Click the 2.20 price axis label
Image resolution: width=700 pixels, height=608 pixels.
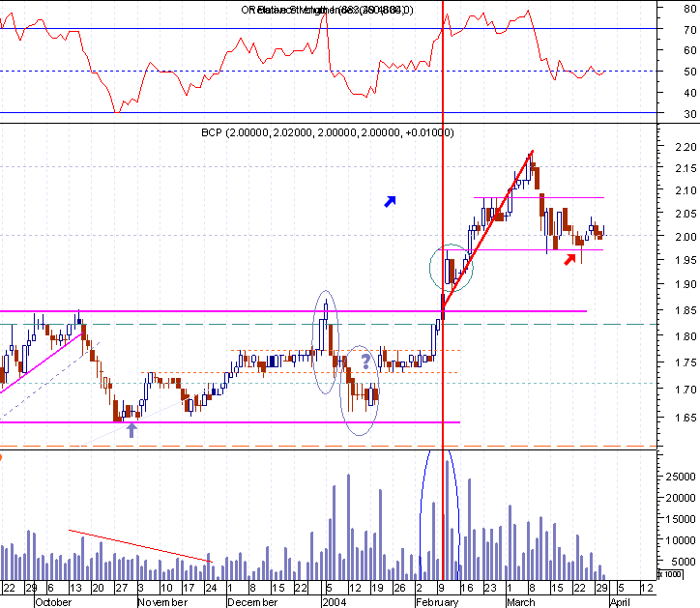(685, 147)
